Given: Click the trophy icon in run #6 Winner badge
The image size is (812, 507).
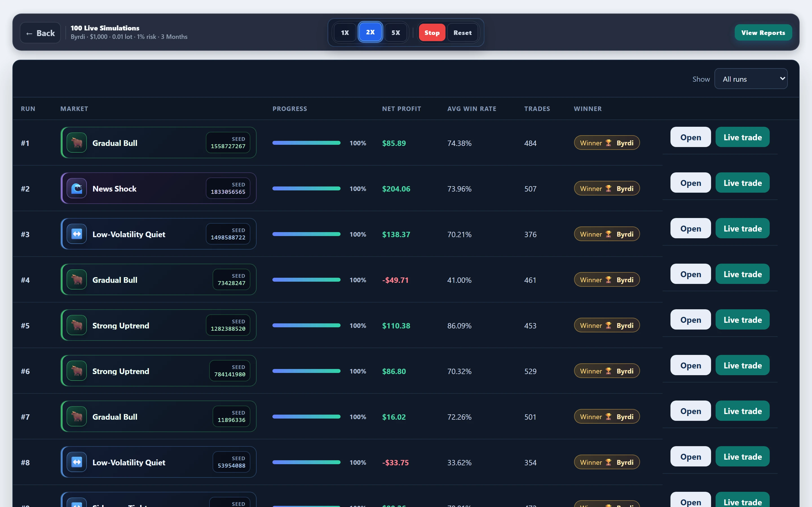Looking at the screenshot, I should coord(608,371).
